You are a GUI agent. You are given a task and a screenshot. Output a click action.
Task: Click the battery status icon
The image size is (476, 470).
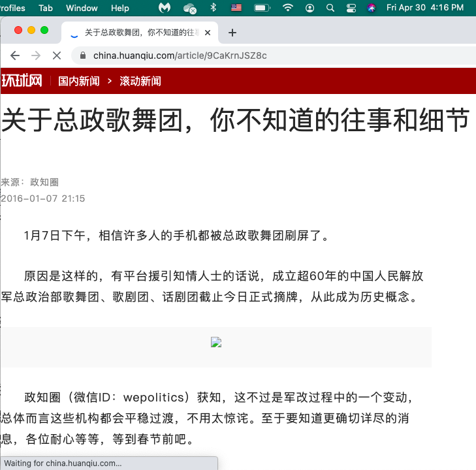coord(262,8)
